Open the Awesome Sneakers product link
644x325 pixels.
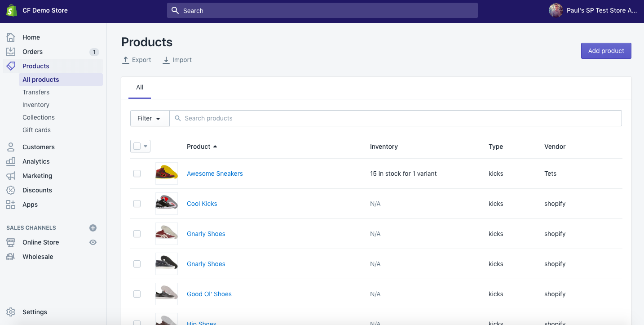(215, 174)
